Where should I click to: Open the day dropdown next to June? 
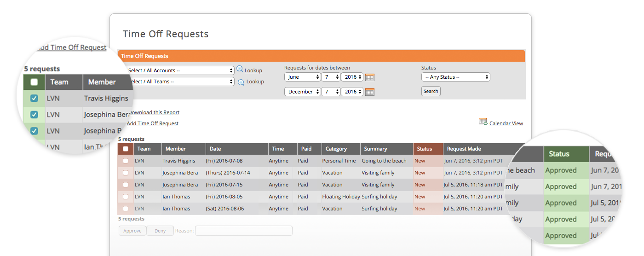pos(331,77)
